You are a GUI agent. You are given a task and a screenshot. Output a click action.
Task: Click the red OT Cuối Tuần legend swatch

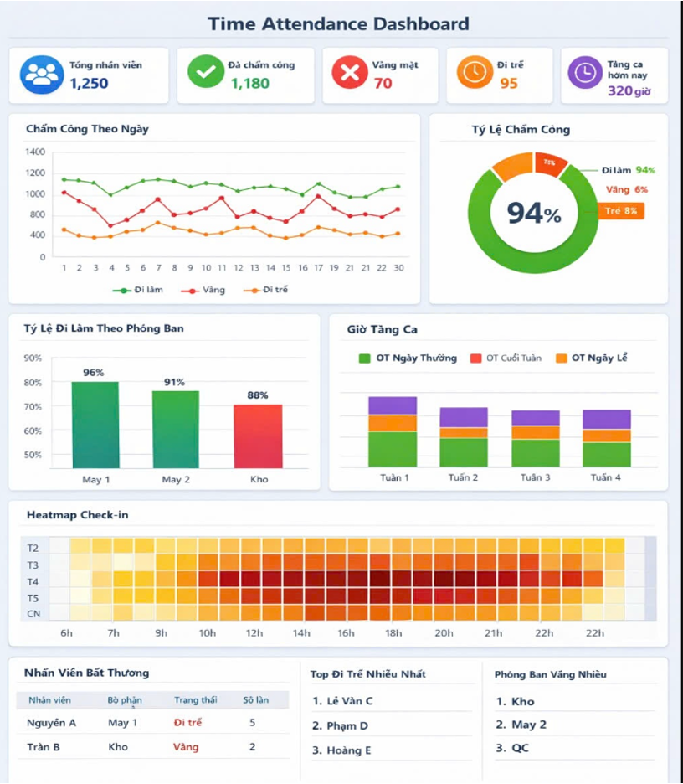point(475,358)
